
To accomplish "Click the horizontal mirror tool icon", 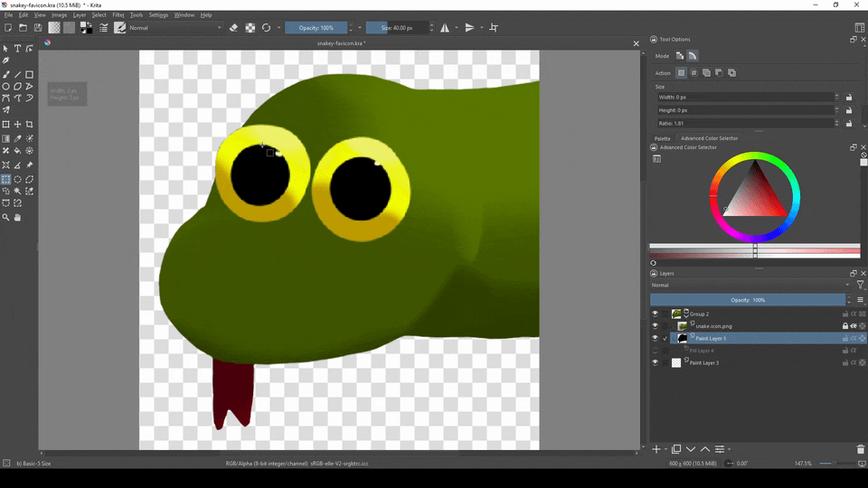I will tap(445, 28).
